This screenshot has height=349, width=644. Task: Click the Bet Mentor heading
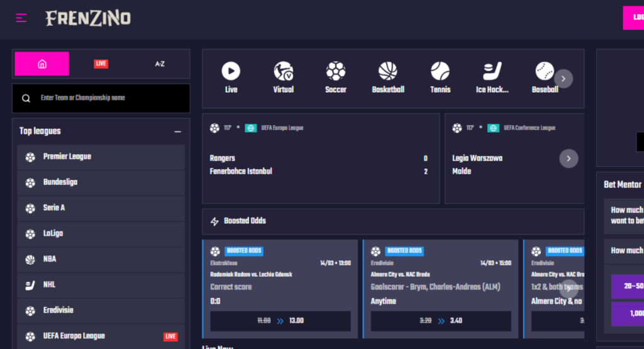pyautogui.click(x=623, y=185)
